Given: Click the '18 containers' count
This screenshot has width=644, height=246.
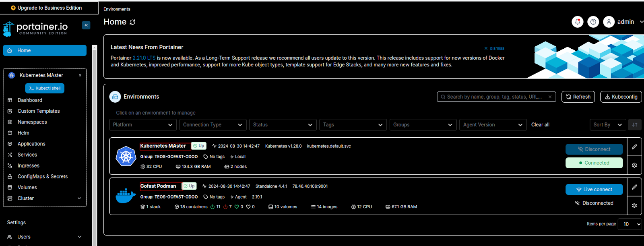Looking at the screenshot, I should point(191,207).
